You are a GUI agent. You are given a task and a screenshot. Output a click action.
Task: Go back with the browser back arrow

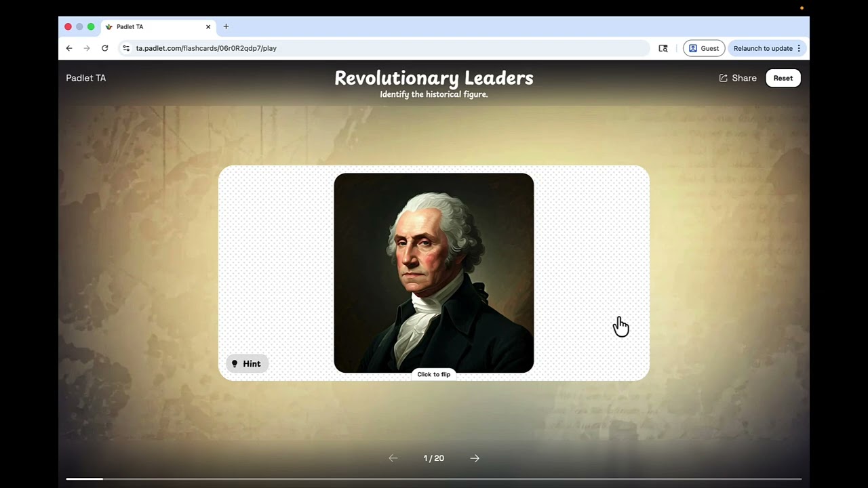(69, 48)
